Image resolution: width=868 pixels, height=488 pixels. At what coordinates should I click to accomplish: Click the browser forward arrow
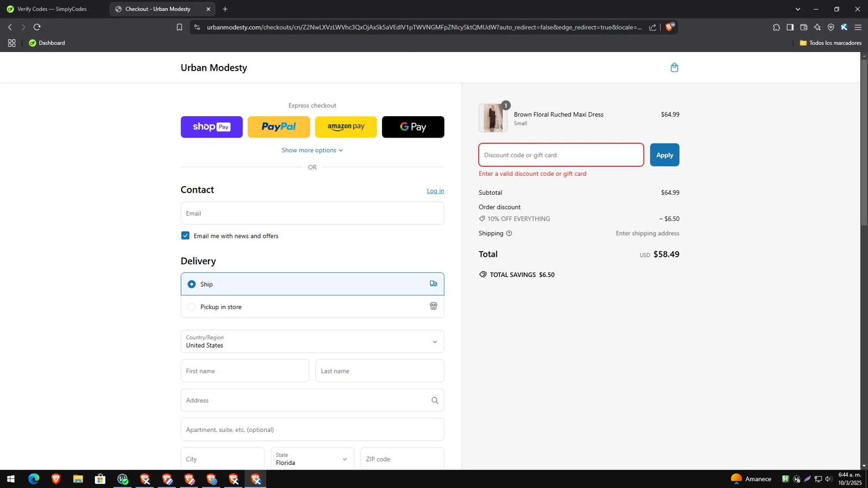coord(23,27)
